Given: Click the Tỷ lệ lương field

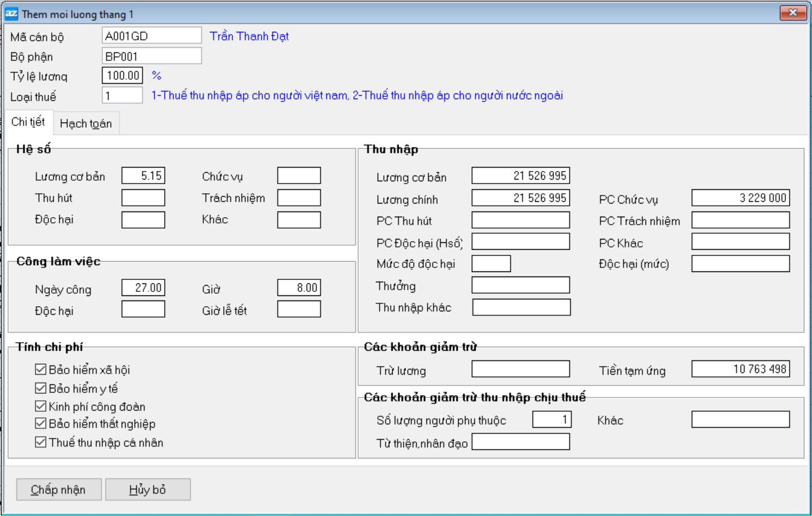Looking at the screenshot, I should (122, 76).
